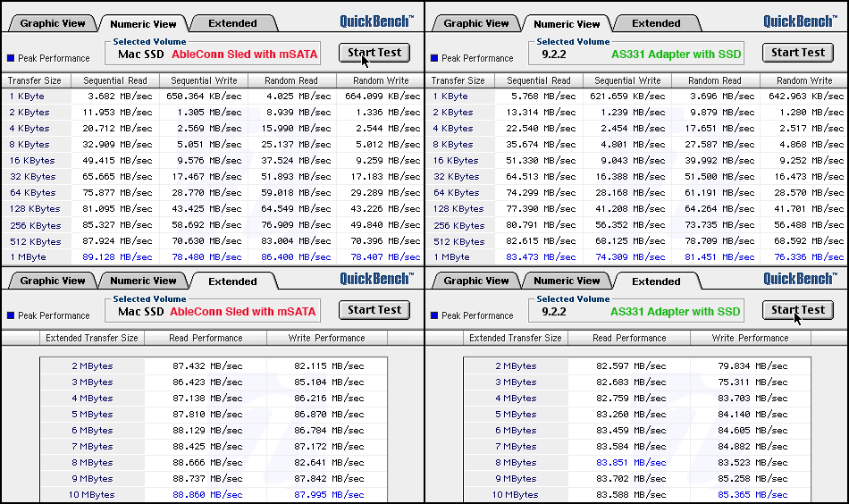
Task: Click Write Performance header in 9.2.2 extended panel
Action: [750, 338]
